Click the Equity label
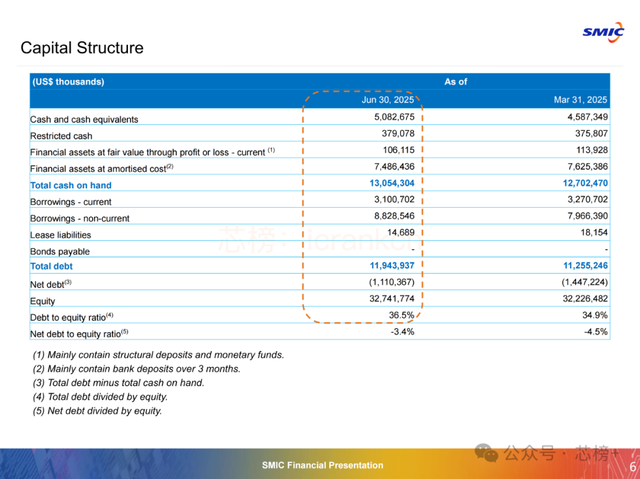640x479 pixels. click(42, 301)
